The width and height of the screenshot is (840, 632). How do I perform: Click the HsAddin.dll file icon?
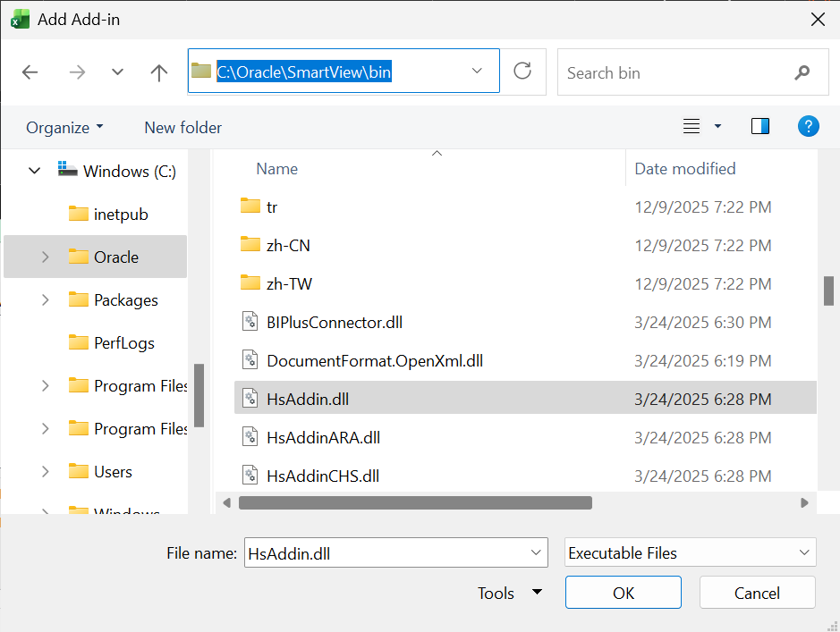tap(250, 399)
